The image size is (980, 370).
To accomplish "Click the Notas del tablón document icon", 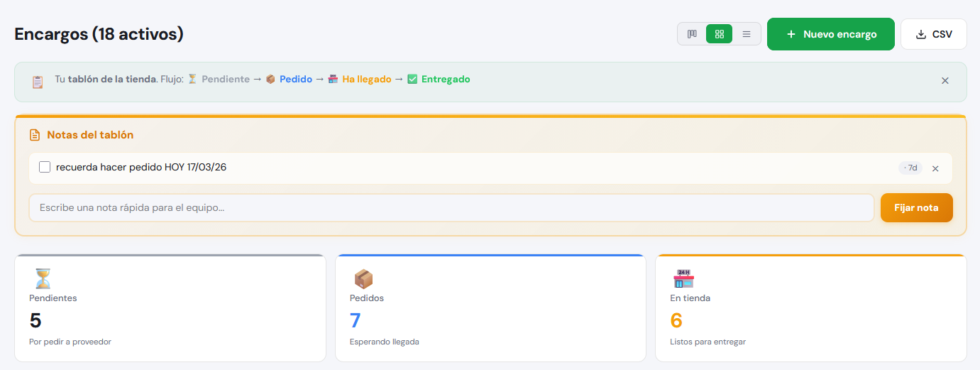I will click(x=35, y=135).
